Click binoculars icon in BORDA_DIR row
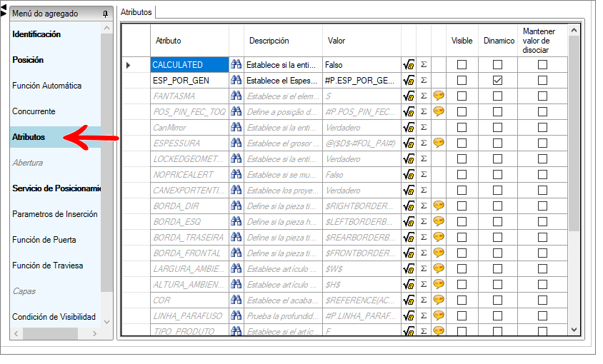This screenshot has width=603, height=364. [236, 206]
